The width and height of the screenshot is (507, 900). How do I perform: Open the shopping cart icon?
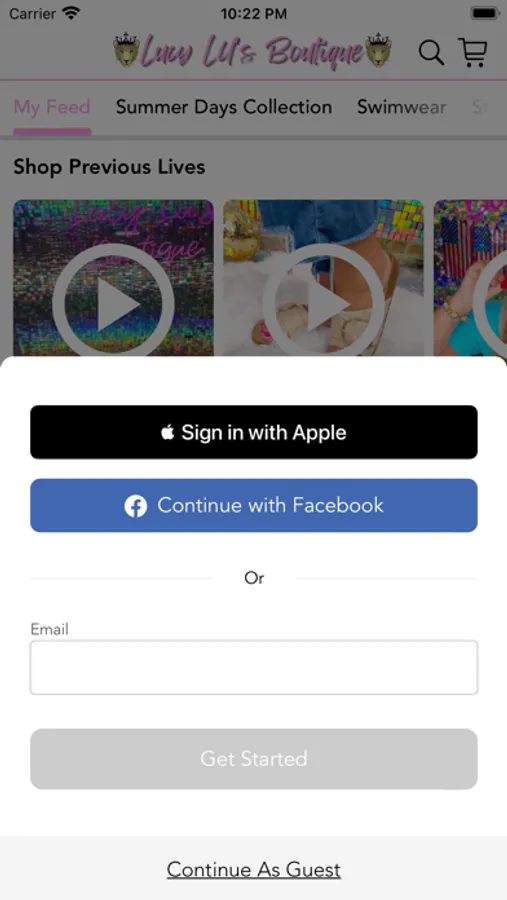click(473, 52)
